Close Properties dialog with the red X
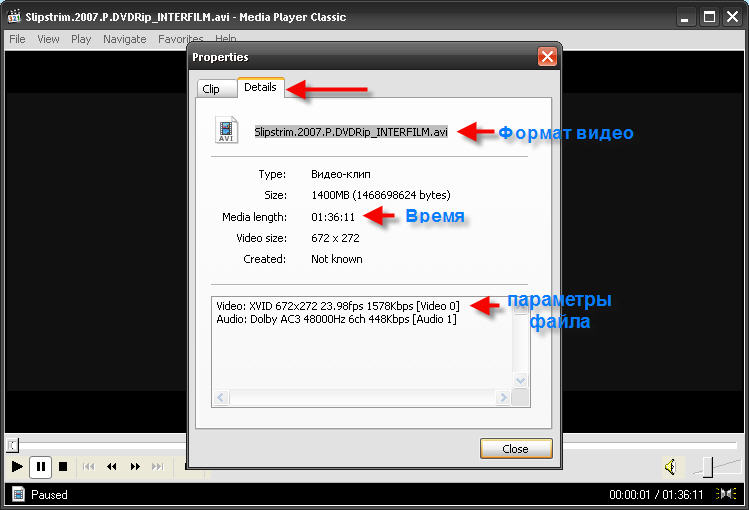The width and height of the screenshot is (749, 510). pyautogui.click(x=547, y=57)
